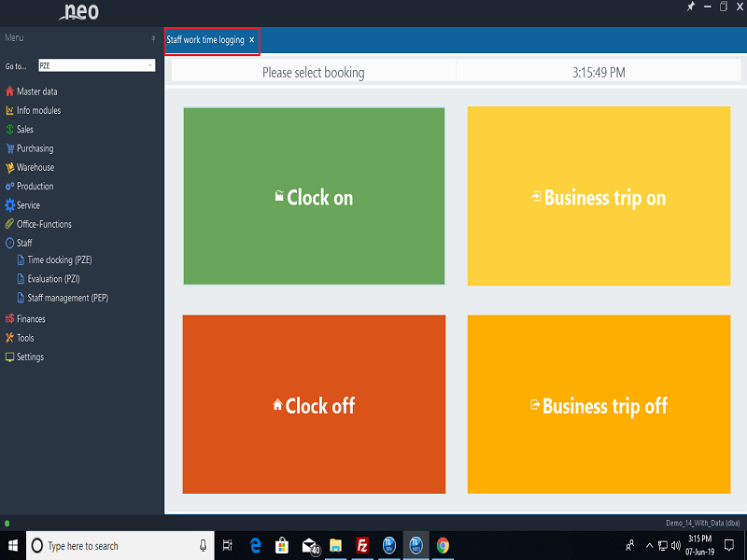This screenshot has height=560, width=747.
Task: Close the Staff work time logging tab
Action: [252, 40]
